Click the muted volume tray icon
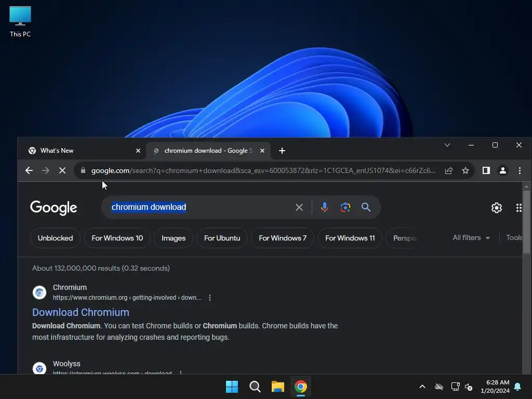This screenshot has width=532, height=399. pos(469,387)
